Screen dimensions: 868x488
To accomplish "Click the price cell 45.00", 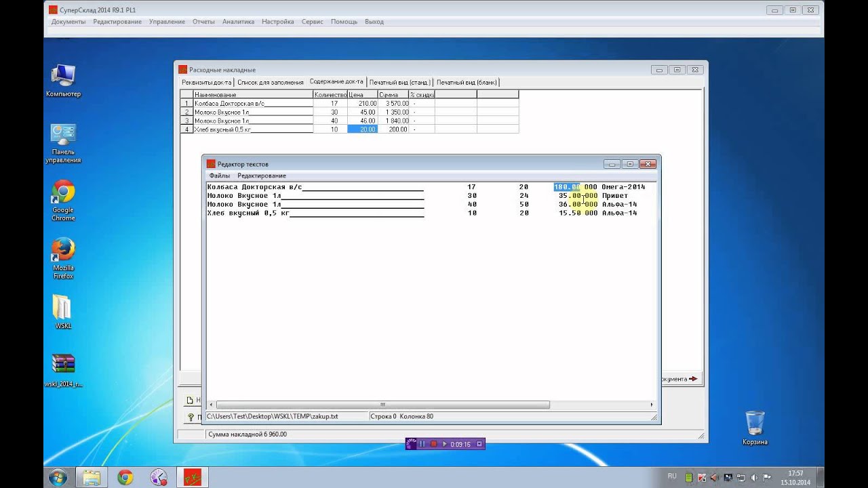I will 363,112.
